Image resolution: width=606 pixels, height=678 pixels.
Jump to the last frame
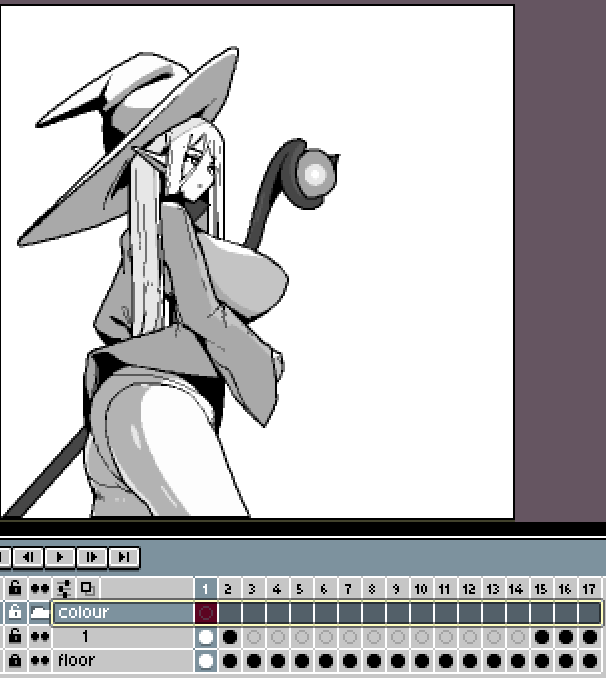tap(124, 557)
